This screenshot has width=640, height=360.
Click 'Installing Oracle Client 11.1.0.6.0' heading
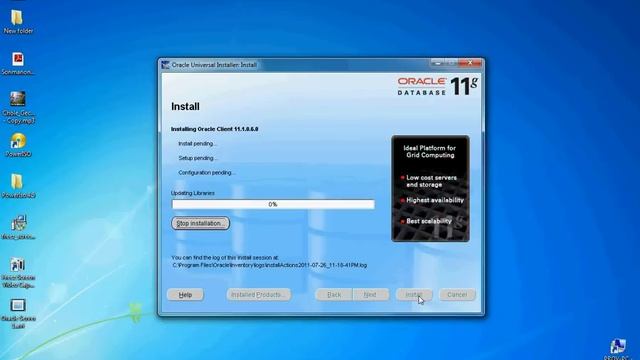coord(215,129)
